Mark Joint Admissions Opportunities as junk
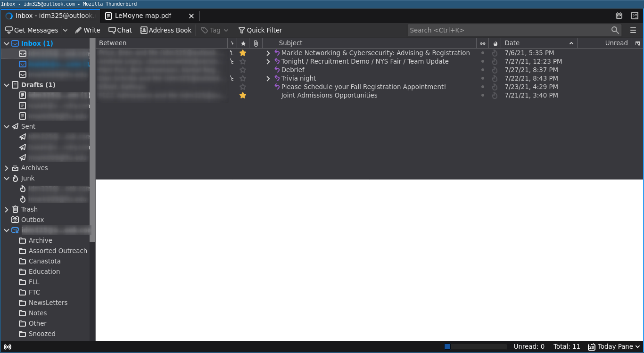644x353 pixels. (x=495, y=95)
